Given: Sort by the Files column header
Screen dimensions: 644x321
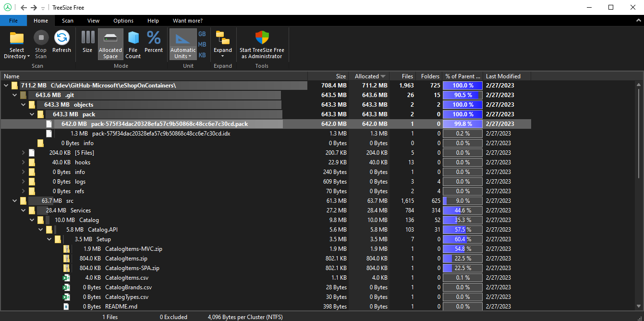Looking at the screenshot, I should 402,76.
